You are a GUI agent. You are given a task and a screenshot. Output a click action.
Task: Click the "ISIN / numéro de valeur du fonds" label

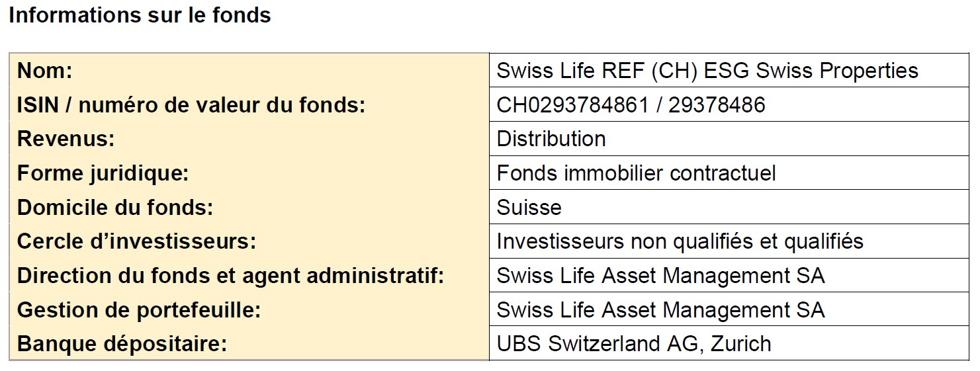[x=191, y=104]
